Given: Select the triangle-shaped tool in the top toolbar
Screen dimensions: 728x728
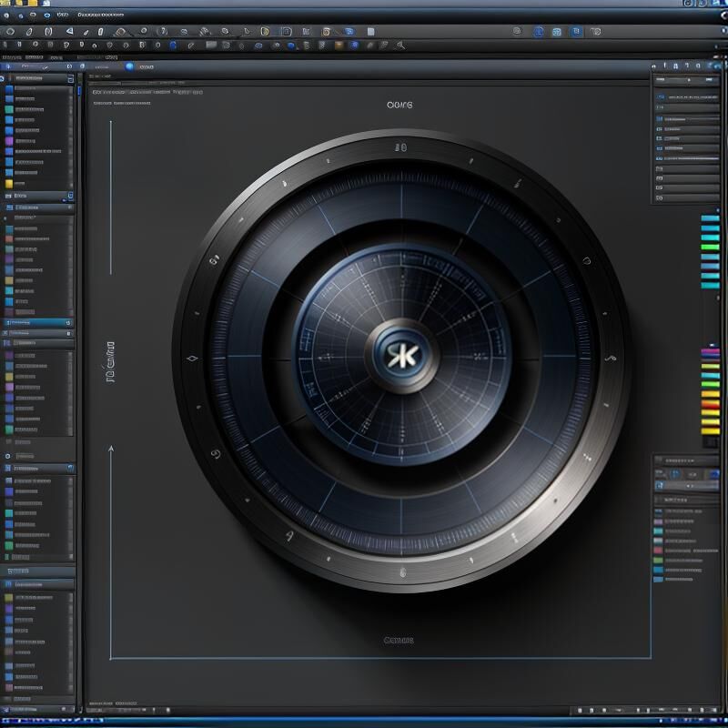Looking at the screenshot, I should click(x=70, y=31).
